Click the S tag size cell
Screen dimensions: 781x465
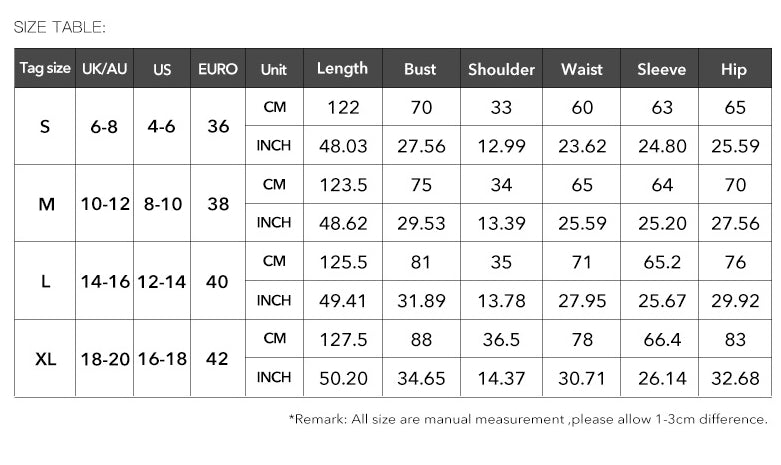coord(45,126)
